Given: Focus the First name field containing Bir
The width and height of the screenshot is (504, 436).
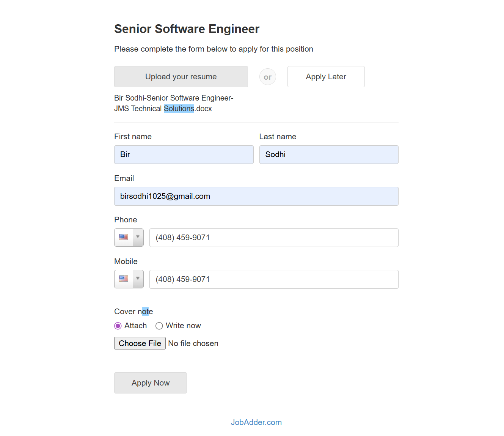Looking at the screenshot, I should coord(184,154).
